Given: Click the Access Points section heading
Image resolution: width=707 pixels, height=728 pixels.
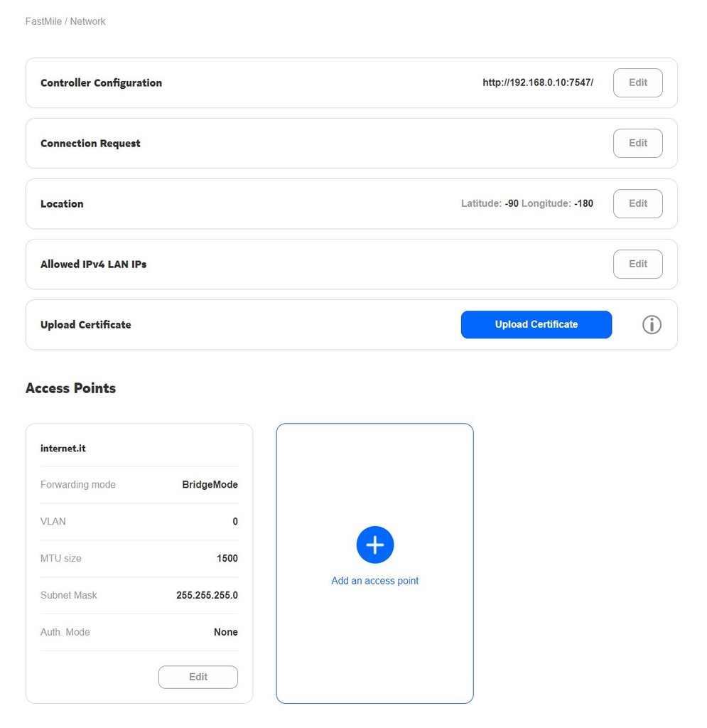Looking at the screenshot, I should click(x=70, y=388).
